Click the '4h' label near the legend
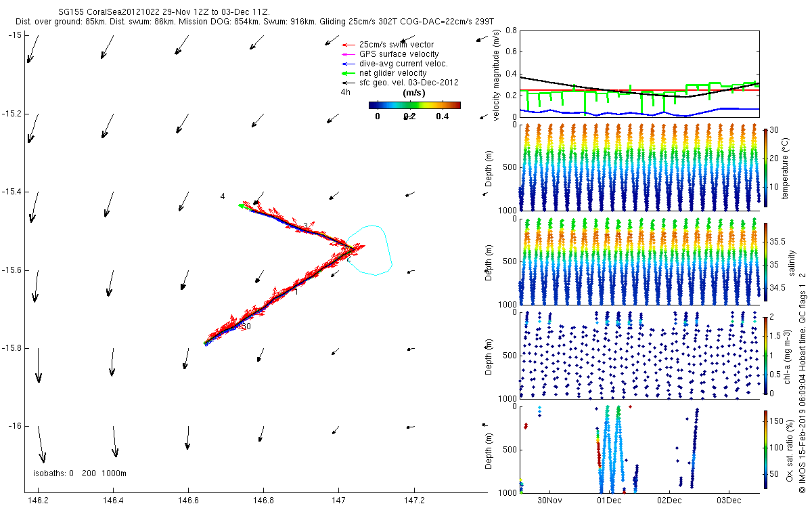Viewport: 812px width, 508px height. coord(345,92)
